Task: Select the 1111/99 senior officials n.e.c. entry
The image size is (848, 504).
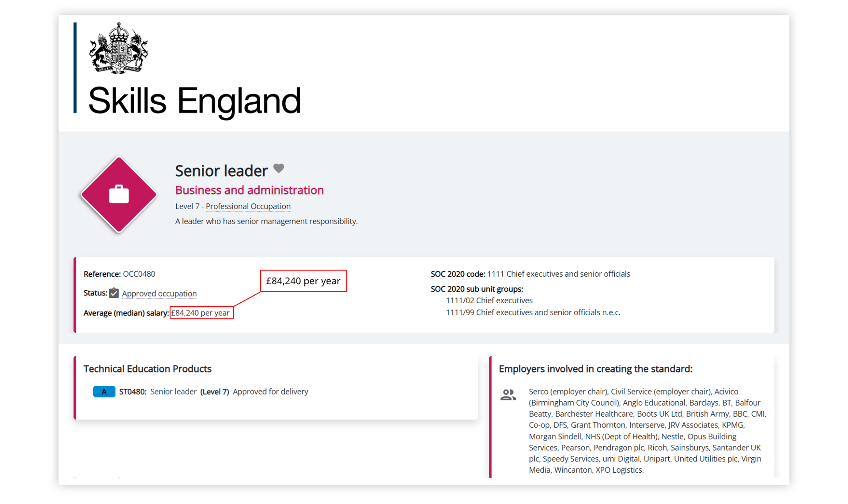Action: point(533,312)
